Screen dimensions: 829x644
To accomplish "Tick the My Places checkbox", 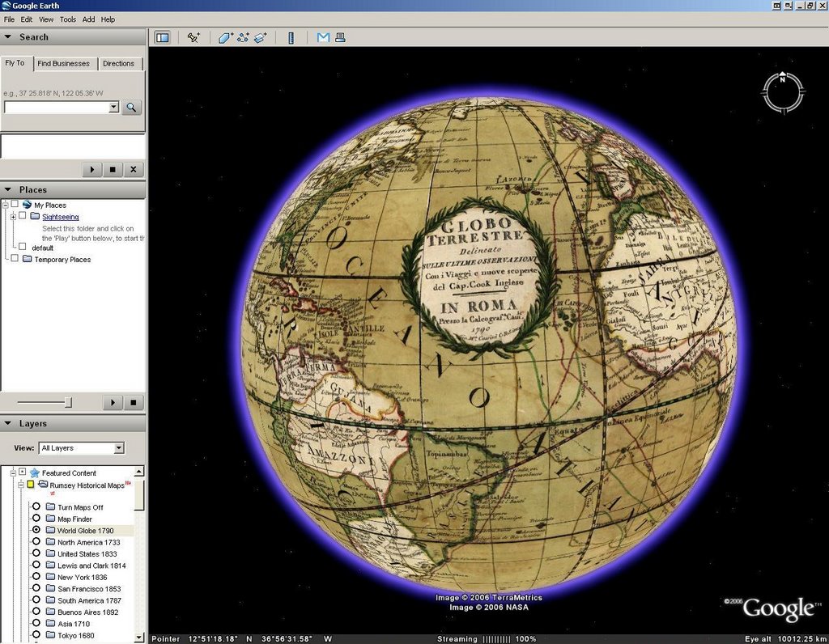I will pos(15,204).
